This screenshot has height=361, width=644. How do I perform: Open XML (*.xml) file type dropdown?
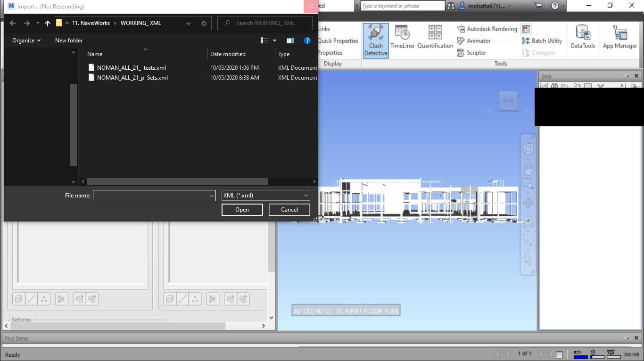[266, 196]
